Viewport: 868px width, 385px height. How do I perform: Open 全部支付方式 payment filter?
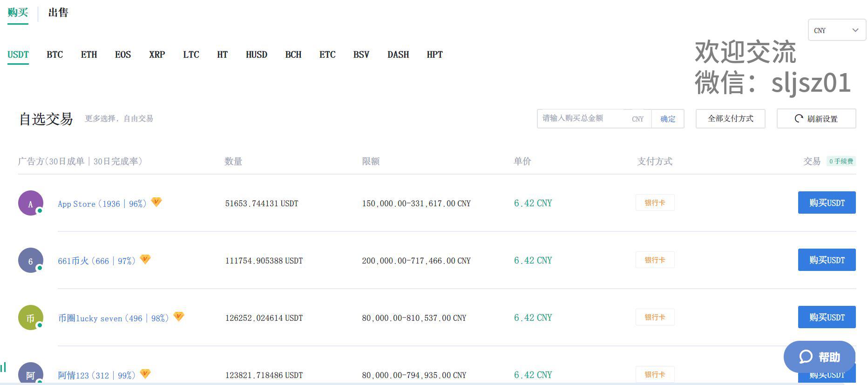tap(730, 119)
